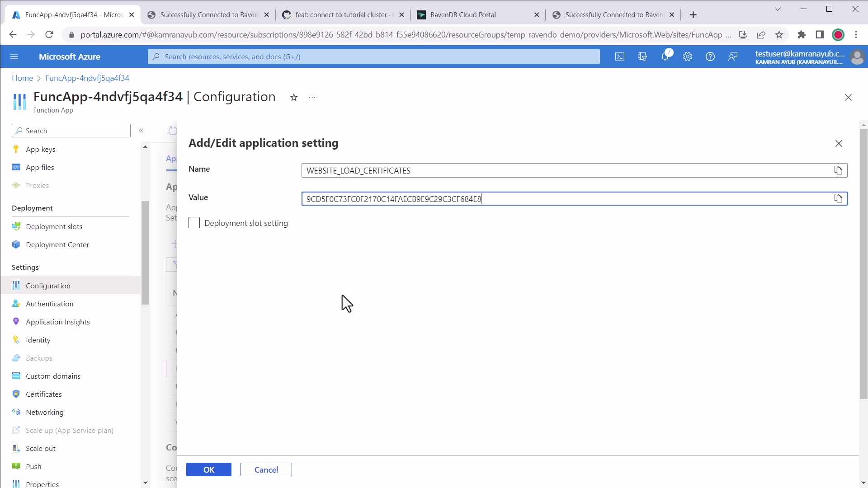The height and width of the screenshot is (488, 868).
Task: Open the Help question mark icon
Action: [x=710, y=56]
